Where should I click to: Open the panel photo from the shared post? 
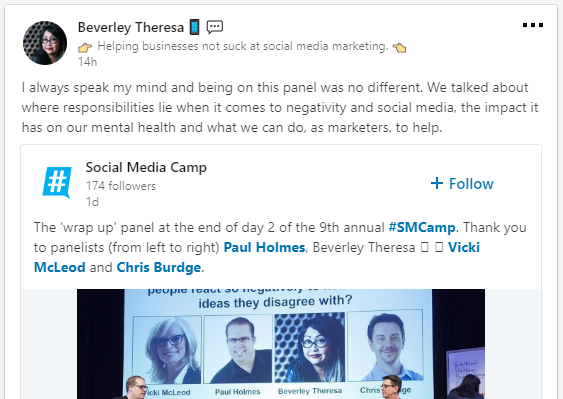[281, 344]
